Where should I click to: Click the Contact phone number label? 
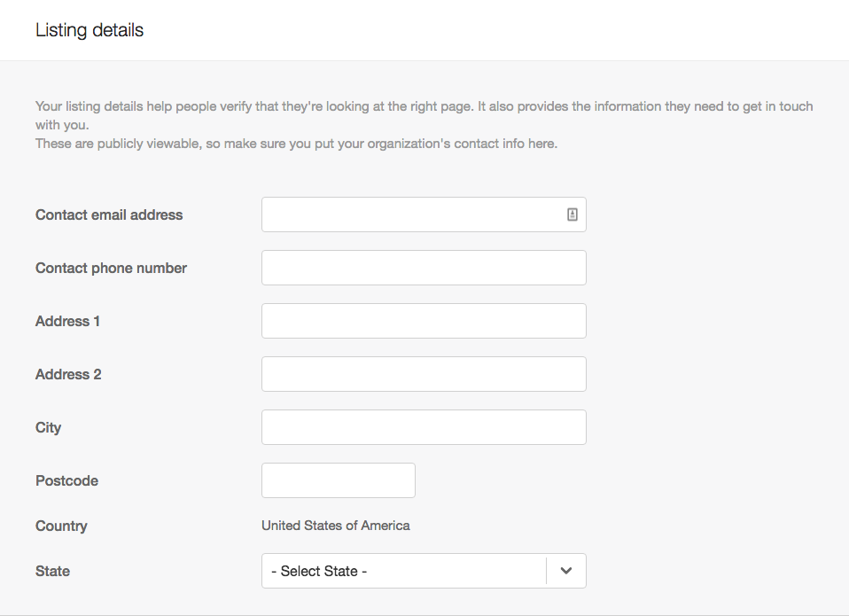[x=111, y=268]
